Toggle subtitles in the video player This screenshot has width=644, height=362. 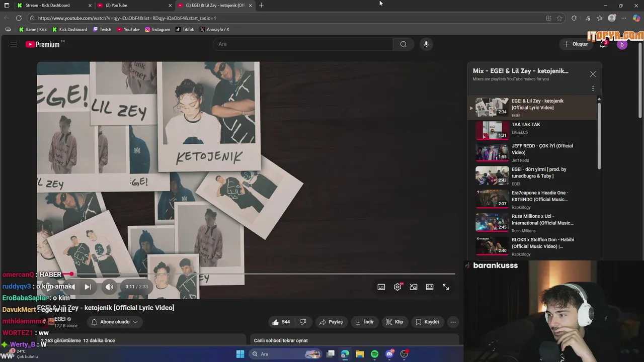pos(381,287)
